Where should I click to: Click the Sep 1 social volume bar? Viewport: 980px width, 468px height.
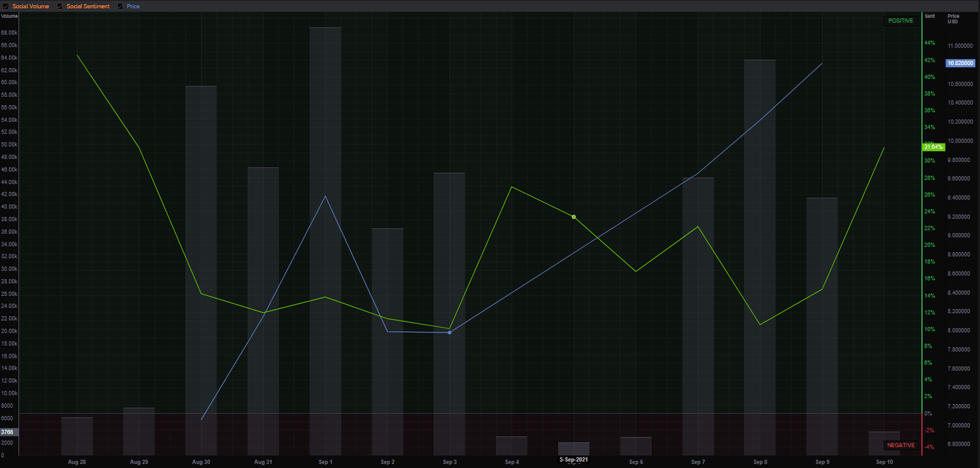[x=325, y=242]
